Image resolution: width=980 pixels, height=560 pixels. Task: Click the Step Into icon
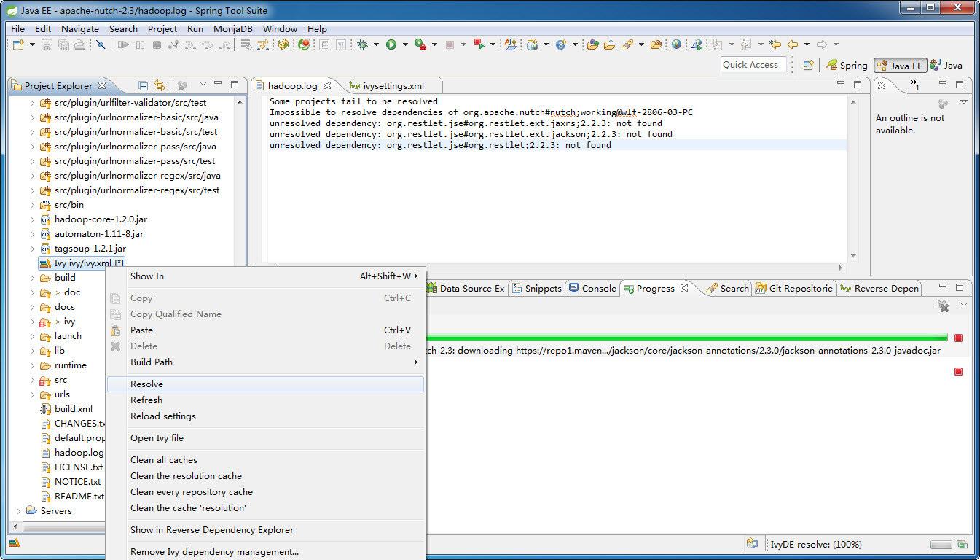point(189,44)
